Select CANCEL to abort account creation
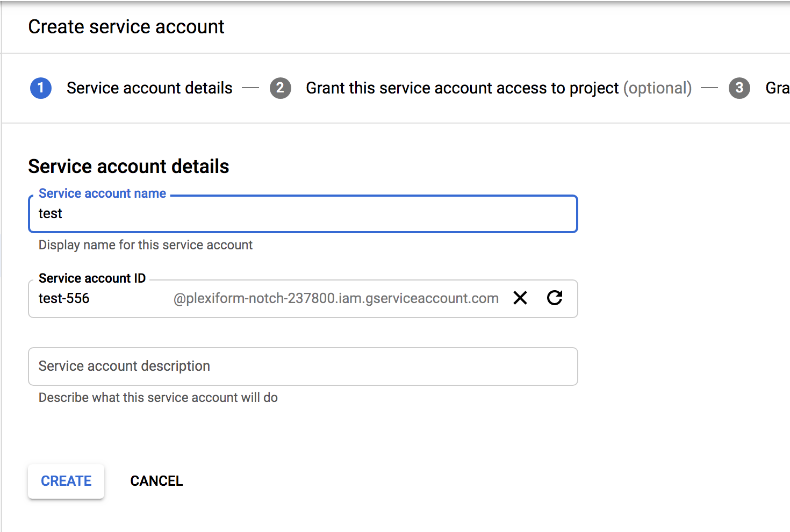 coord(156,481)
